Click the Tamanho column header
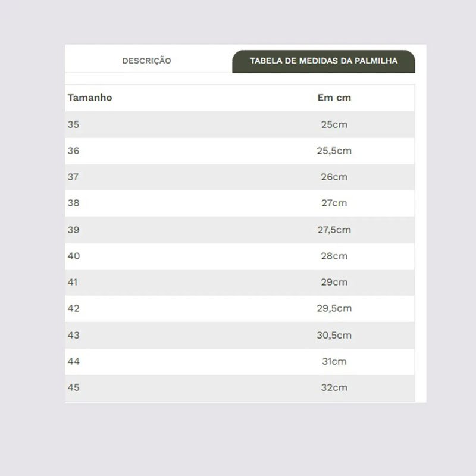 90,98
